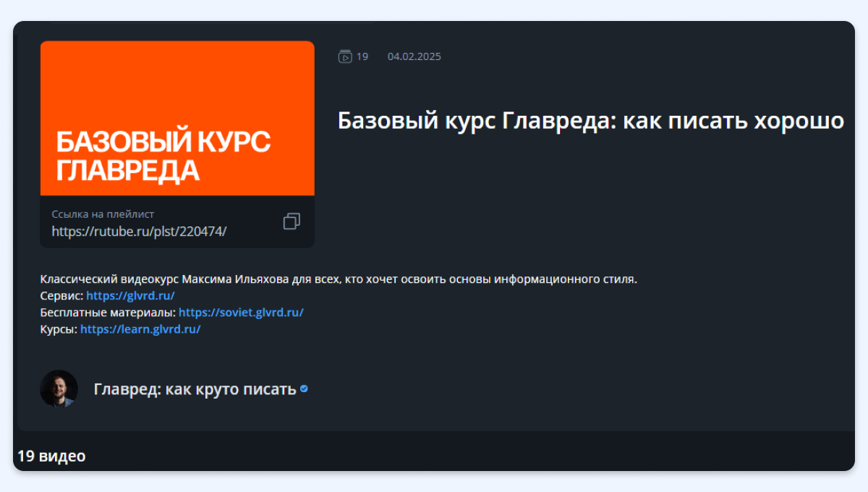Open the channel avatar photo
Screen dimensions: 868x492
[59, 389]
